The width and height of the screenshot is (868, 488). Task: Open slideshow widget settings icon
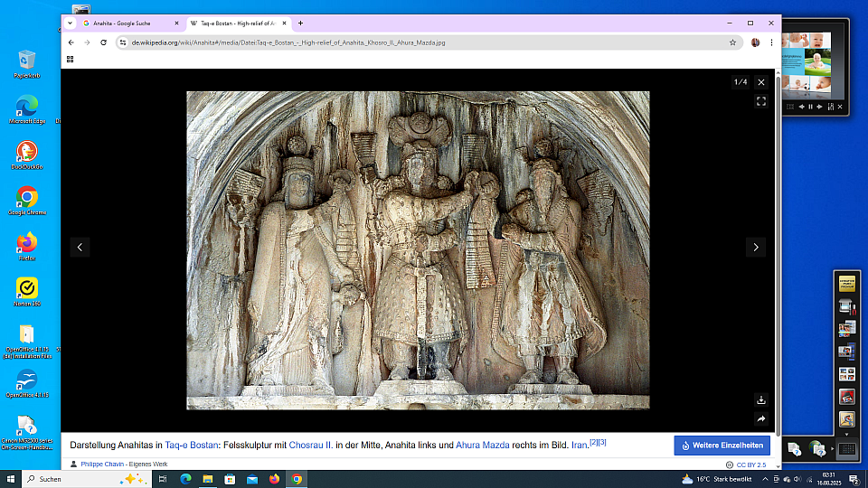[830, 107]
